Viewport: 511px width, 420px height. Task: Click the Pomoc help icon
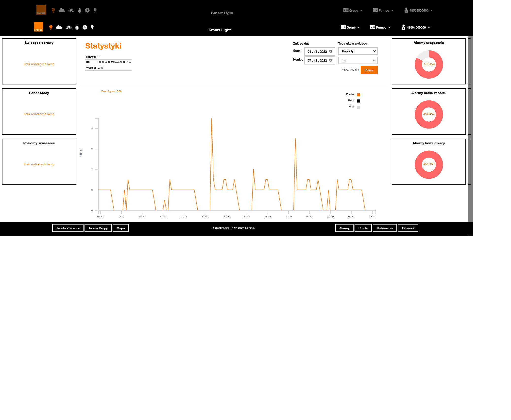(373, 27)
